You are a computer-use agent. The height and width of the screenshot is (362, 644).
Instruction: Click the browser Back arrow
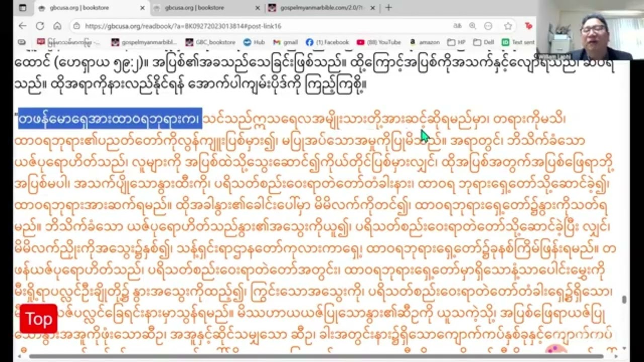[x=23, y=26]
